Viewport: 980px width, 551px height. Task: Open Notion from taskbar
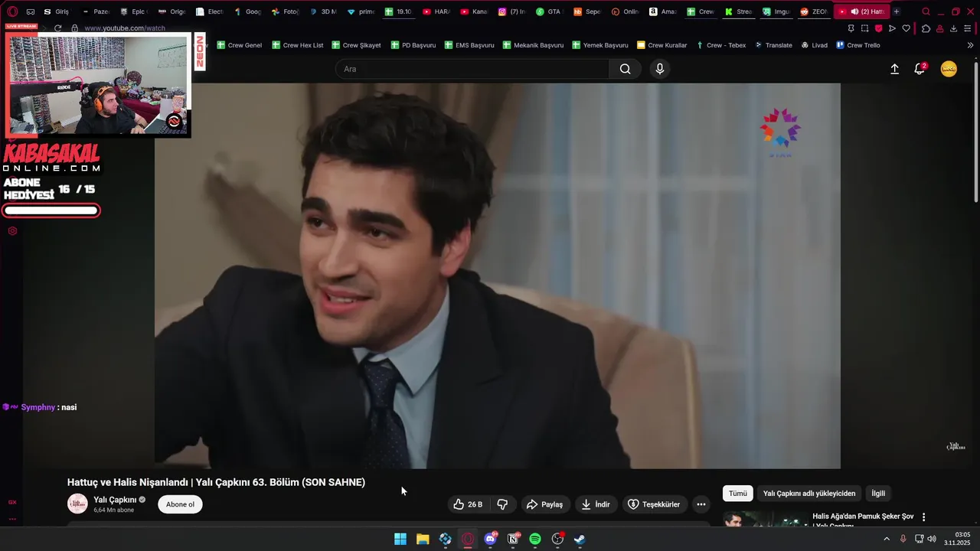513,539
